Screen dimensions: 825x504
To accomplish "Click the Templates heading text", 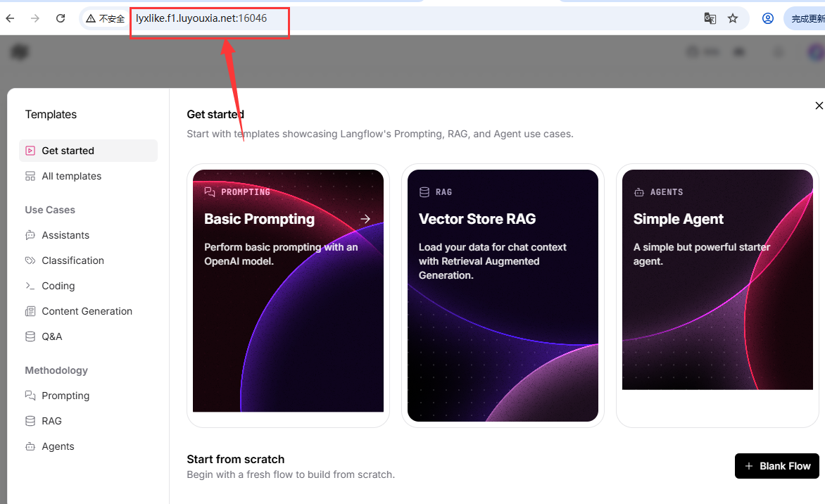I will 51,114.
